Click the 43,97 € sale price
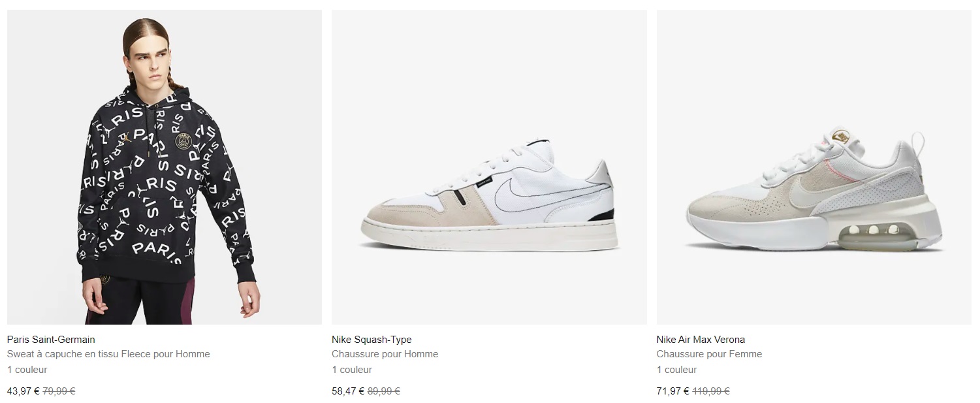The image size is (980, 403). click(x=23, y=391)
